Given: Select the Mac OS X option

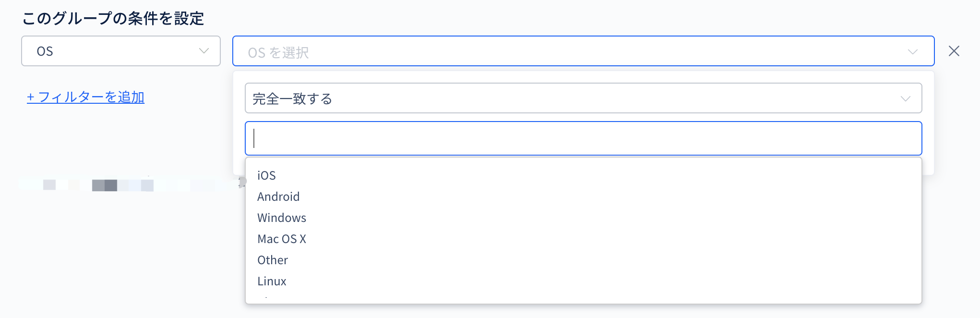Looking at the screenshot, I should (x=282, y=239).
